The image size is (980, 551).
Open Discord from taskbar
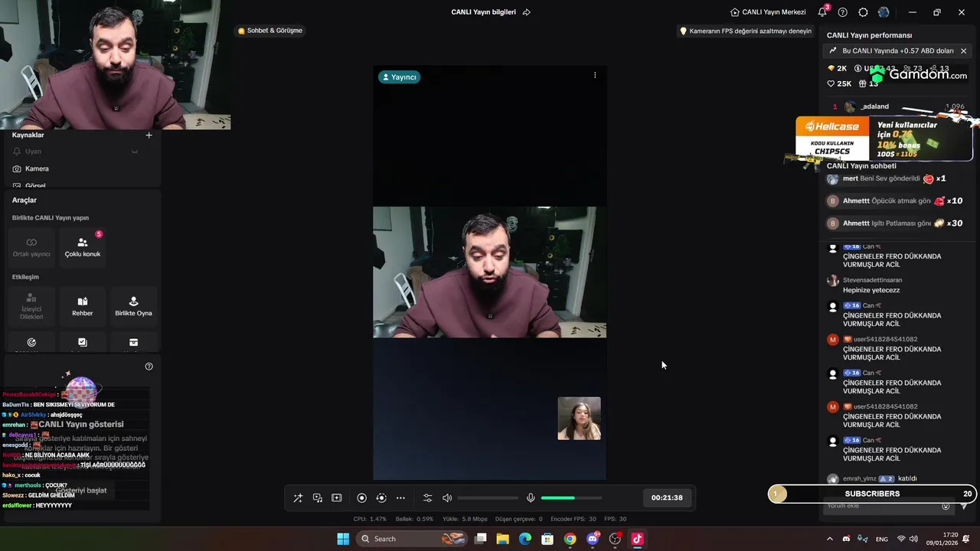click(593, 539)
